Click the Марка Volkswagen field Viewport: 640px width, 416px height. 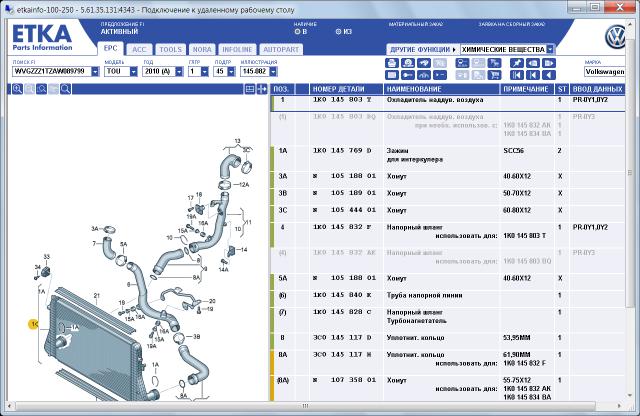tap(604, 71)
